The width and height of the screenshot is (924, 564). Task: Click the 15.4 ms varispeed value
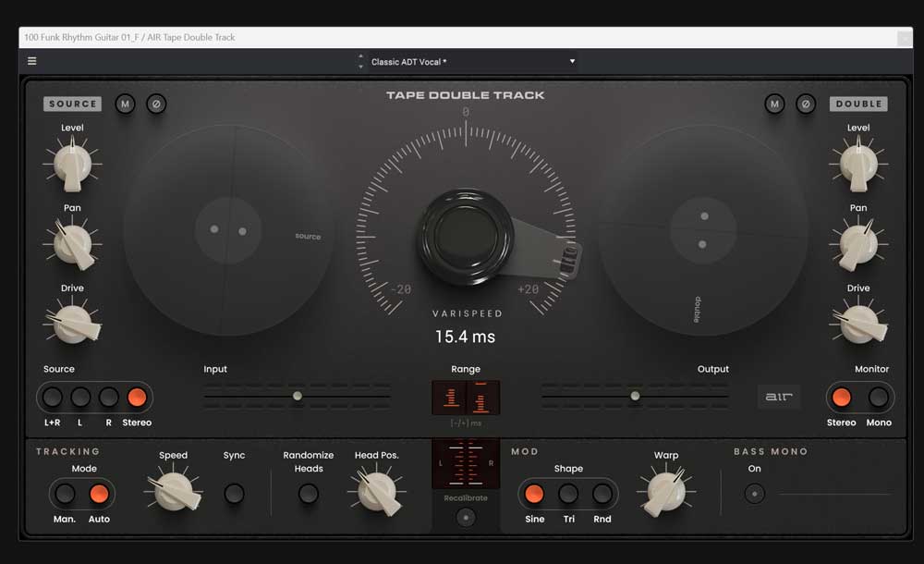tap(465, 337)
